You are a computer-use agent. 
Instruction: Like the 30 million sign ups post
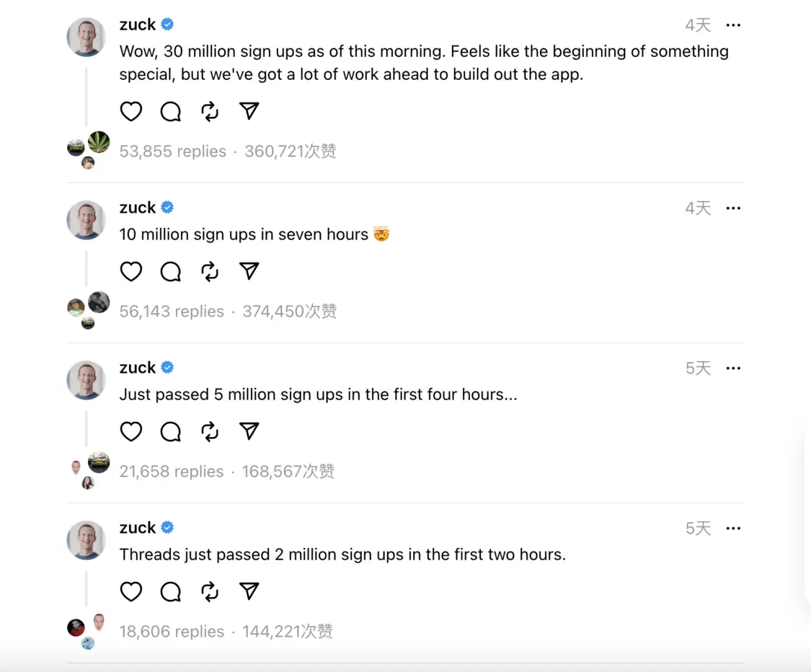click(x=130, y=111)
